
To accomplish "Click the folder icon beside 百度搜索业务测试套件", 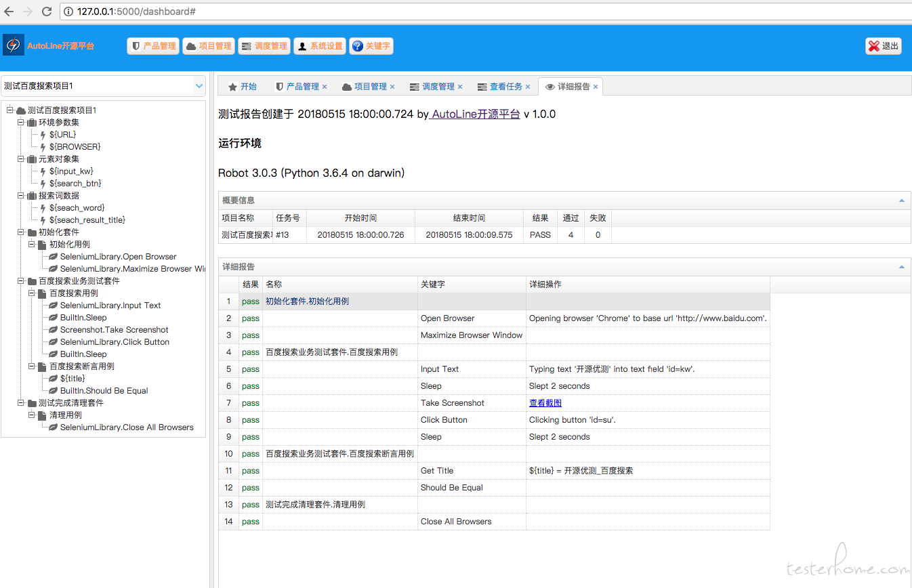I will click(31, 281).
